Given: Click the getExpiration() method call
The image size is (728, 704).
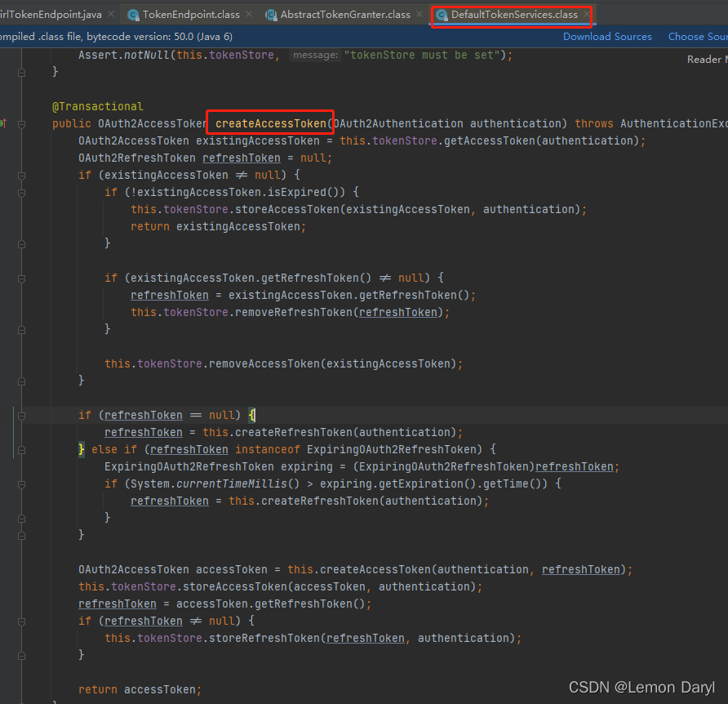Looking at the screenshot, I should (427, 483).
